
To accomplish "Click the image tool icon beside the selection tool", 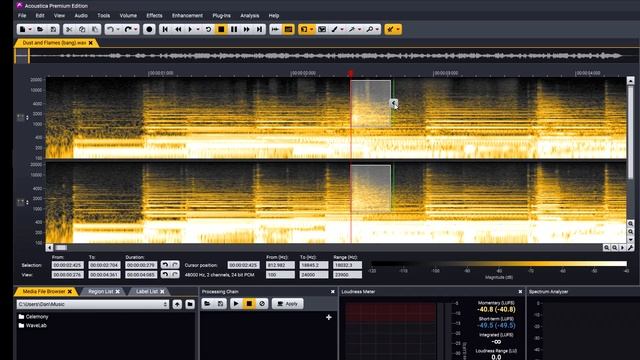I will point(322,29).
